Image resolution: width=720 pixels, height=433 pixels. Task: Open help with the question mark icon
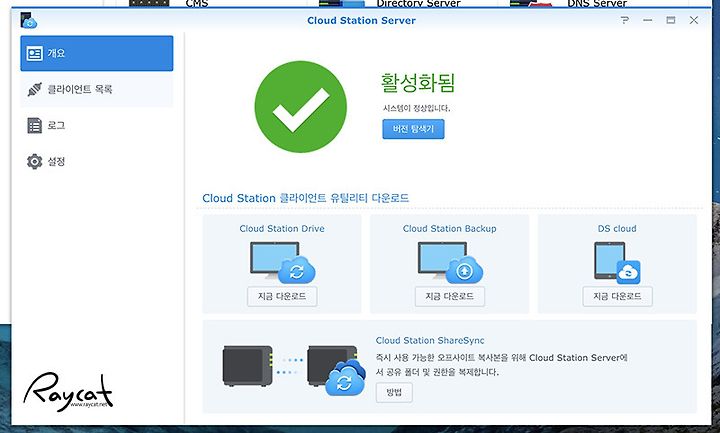click(x=624, y=20)
